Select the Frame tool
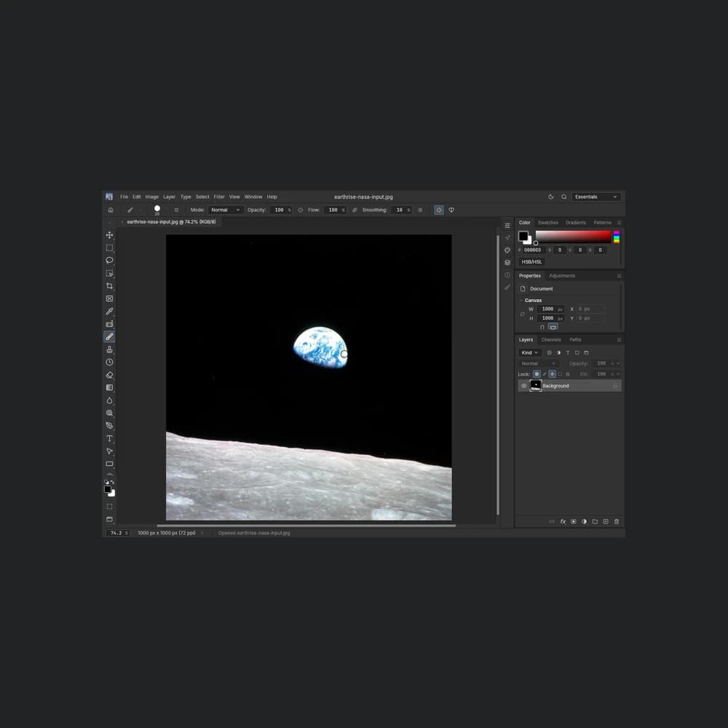 point(110,298)
